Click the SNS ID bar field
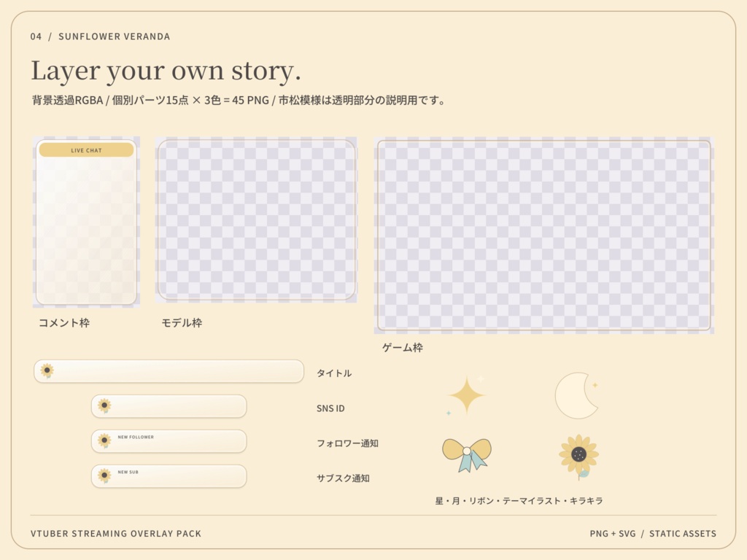The image size is (747, 560). click(169, 406)
